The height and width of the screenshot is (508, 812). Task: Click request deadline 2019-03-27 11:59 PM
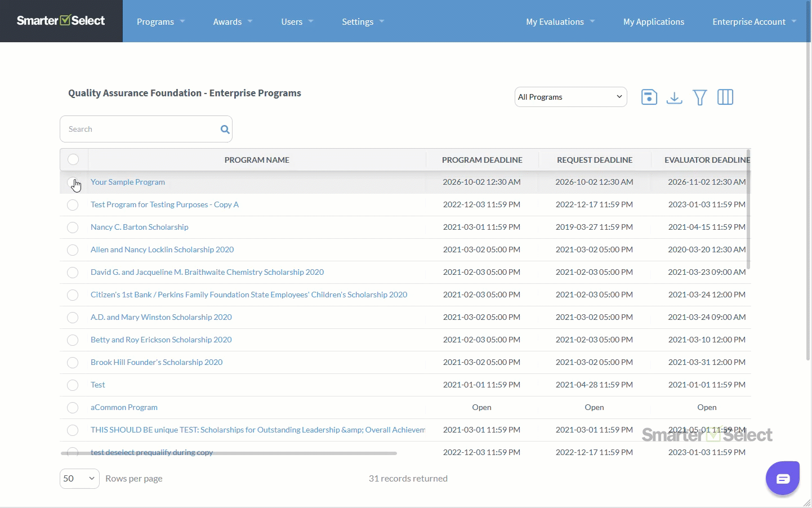(594, 227)
